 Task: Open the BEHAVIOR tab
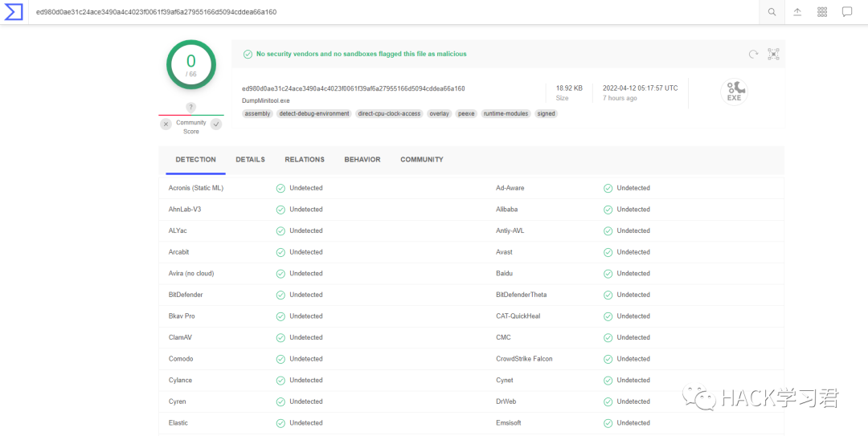pos(362,159)
